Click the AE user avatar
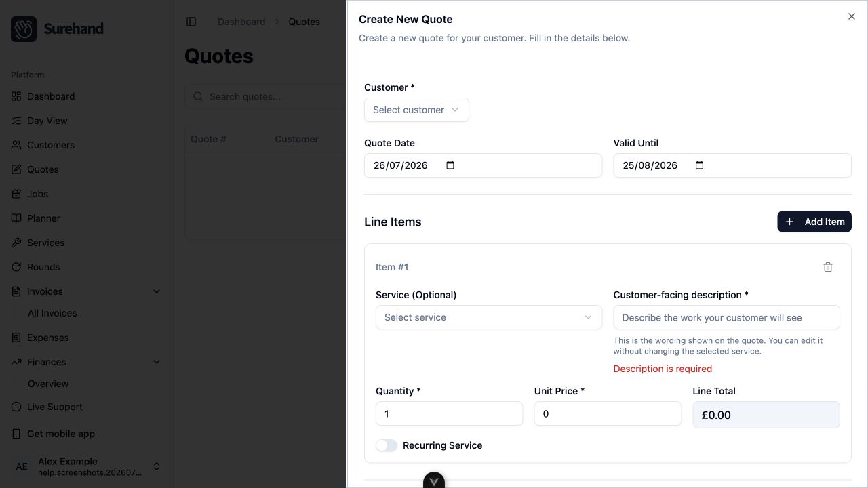868x488 pixels. pyautogui.click(x=22, y=466)
